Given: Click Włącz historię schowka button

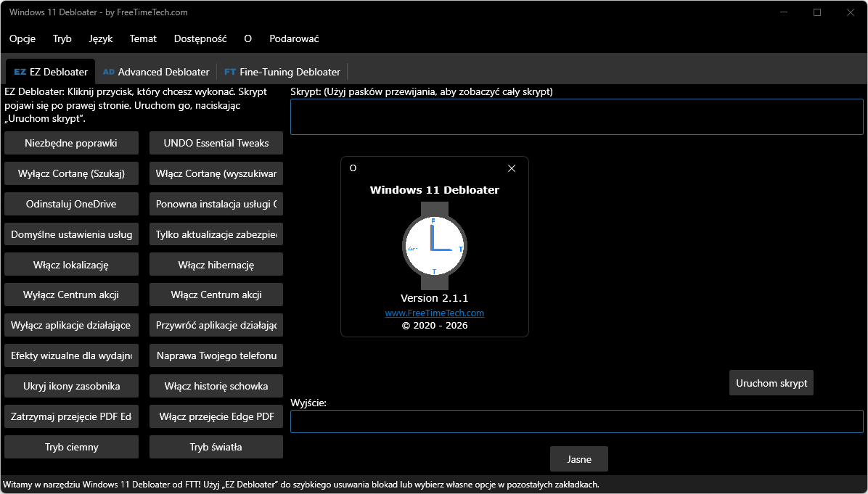Looking at the screenshot, I should click(x=216, y=386).
